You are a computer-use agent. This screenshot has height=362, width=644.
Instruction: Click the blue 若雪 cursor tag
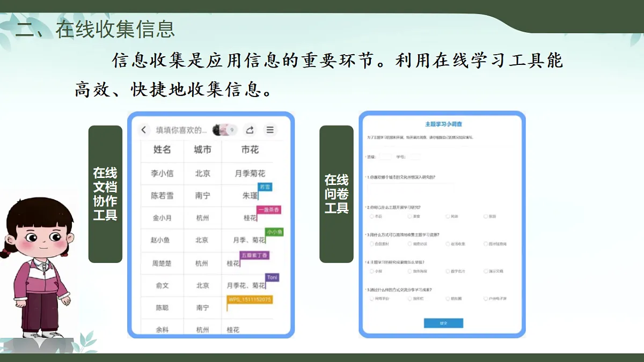[265, 187]
